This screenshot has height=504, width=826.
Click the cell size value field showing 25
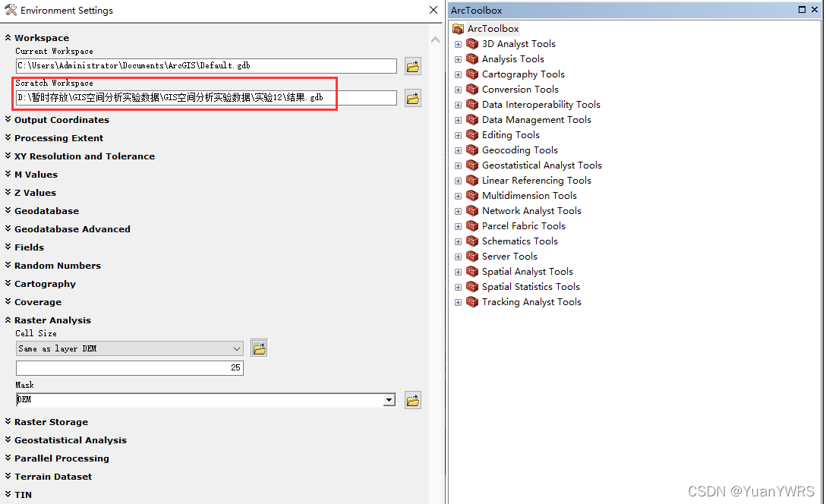pyautogui.click(x=130, y=367)
